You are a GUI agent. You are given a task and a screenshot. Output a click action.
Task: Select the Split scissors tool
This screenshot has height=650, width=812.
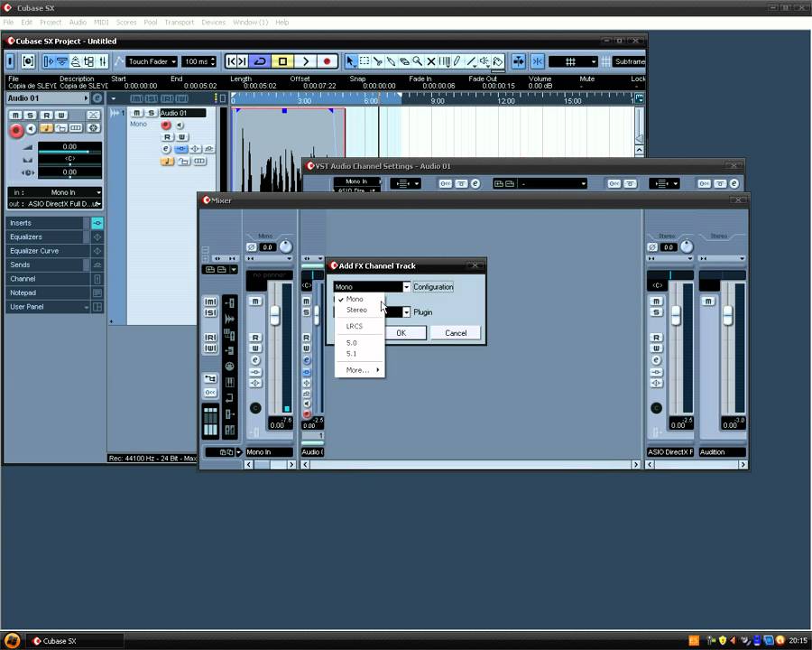[377, 61]
